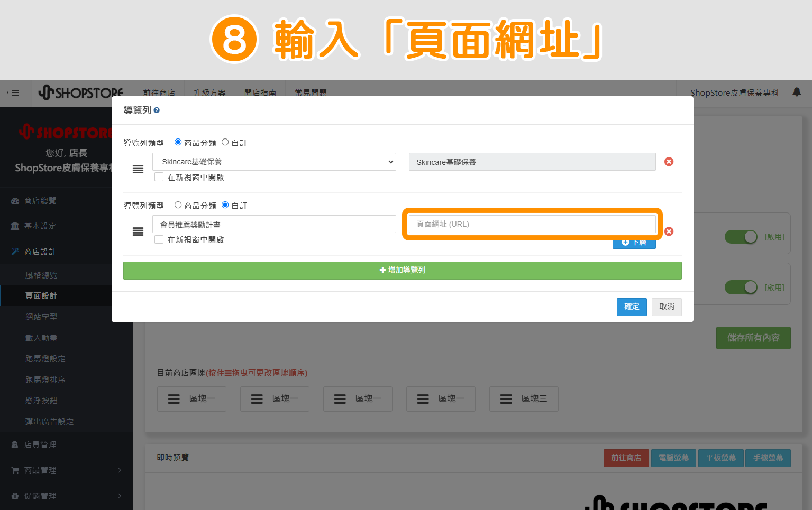
Task: Open 彈出廣告設定 in sidebar
Action: 50,422
